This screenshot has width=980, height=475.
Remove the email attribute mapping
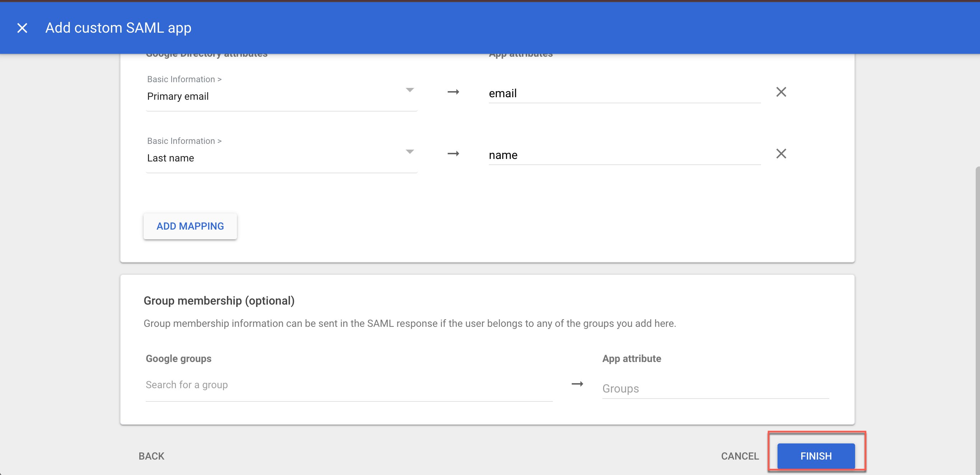(781, 91)
